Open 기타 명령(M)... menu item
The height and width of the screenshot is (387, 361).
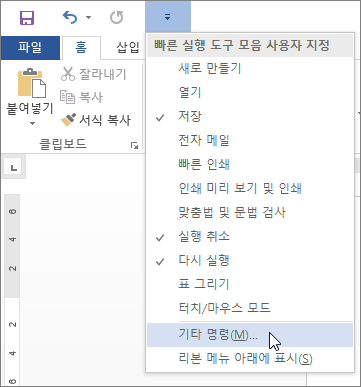(x=250, y=335)
